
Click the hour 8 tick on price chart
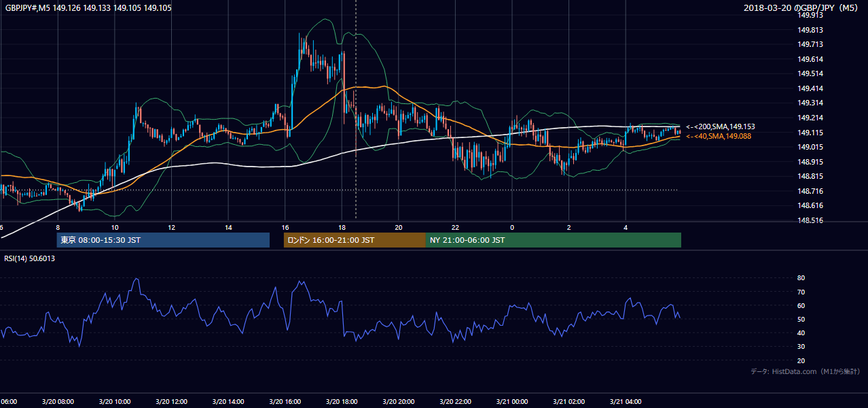tap(58, 227)
